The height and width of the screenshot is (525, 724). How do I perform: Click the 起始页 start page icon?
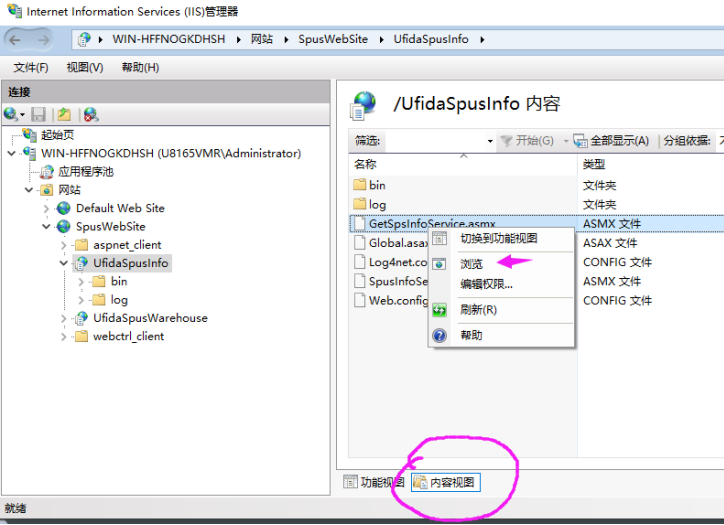coord(30,135)
